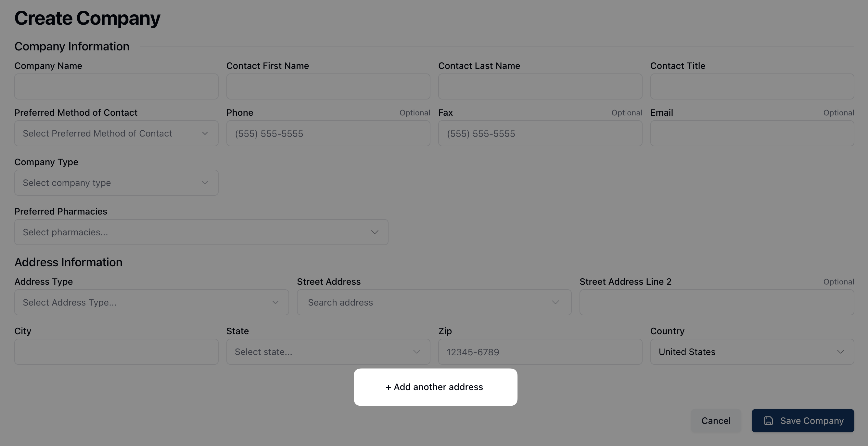The image size is (868, 446).
Task: Open the State dropdown
Action: pos(328,352)
